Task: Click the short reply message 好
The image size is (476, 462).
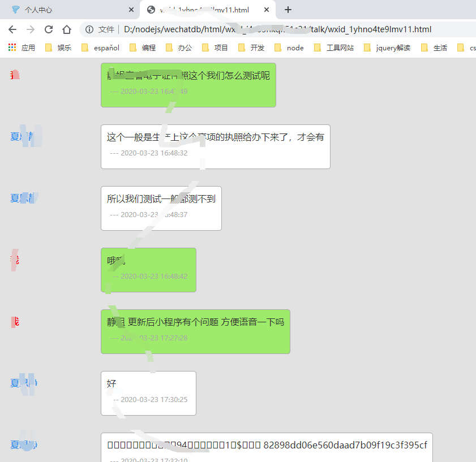Action: pyautogui.click(x=148, y=393)
